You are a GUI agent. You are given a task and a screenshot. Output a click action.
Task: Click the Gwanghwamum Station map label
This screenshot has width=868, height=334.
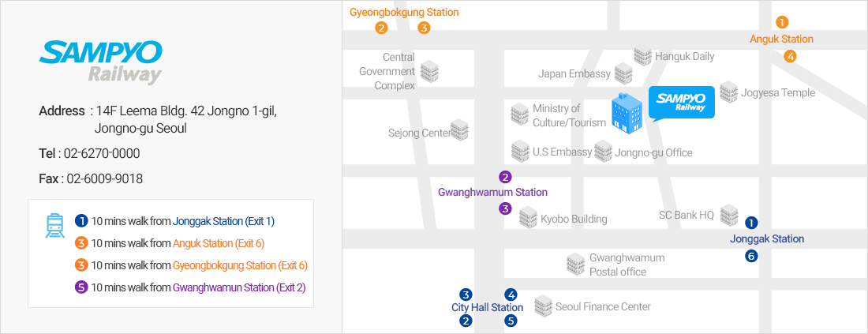coord(492,192)
